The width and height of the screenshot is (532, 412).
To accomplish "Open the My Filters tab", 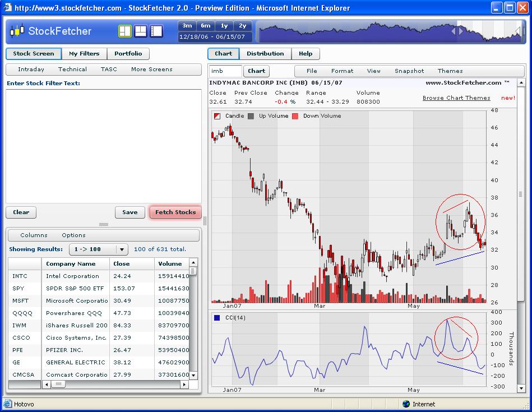I will coord(84,54).
